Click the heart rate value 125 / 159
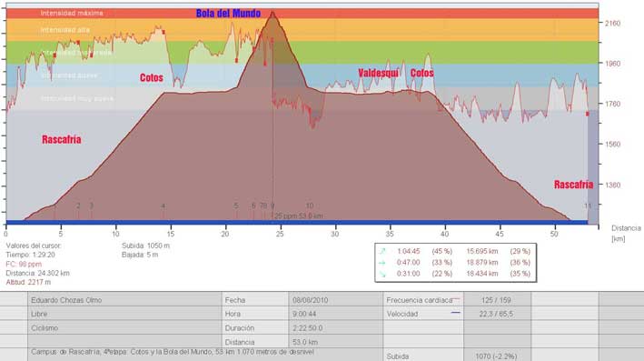The height and width of the screenshot is (361, 644). pyautogui.click(x=496, y=300)
